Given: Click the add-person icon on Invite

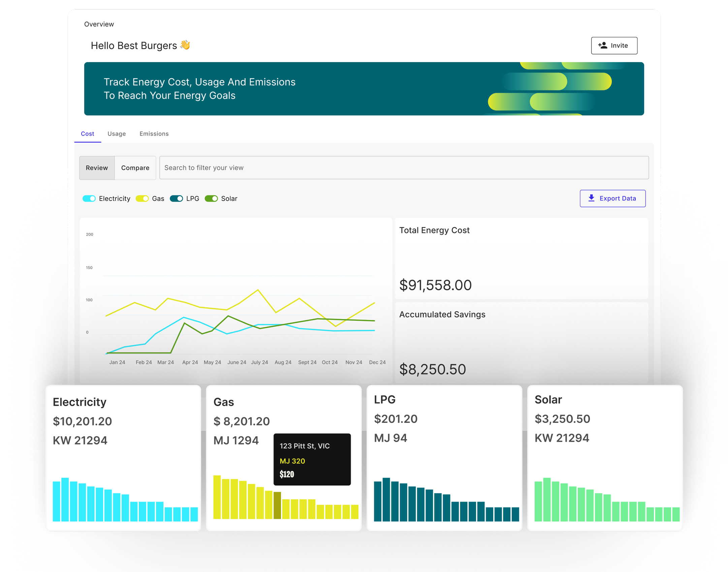Looking at the screenshot, I should tap(602, 45).
